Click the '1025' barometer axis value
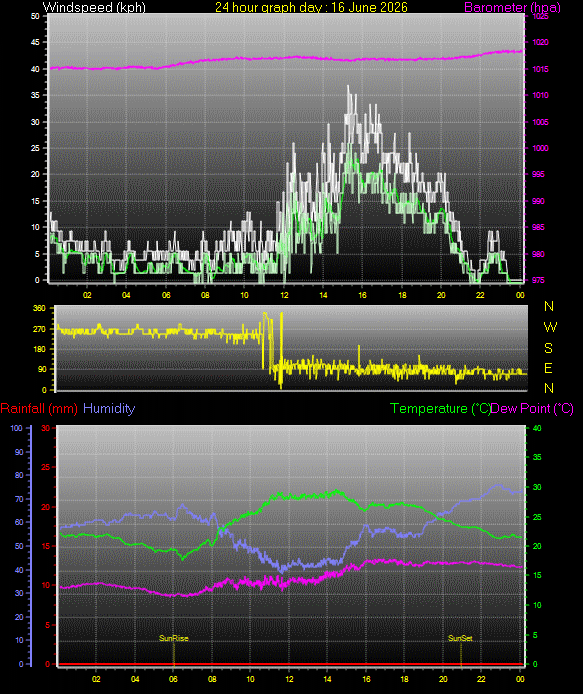The width and height of the screenshot is (583, 694). [540, 16]
